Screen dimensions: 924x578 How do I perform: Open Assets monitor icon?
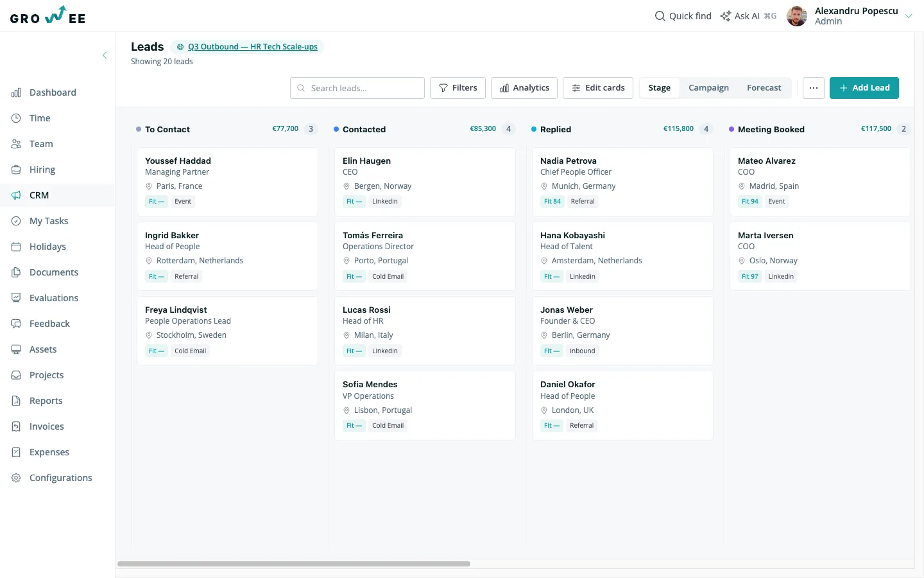pos(16,349)
